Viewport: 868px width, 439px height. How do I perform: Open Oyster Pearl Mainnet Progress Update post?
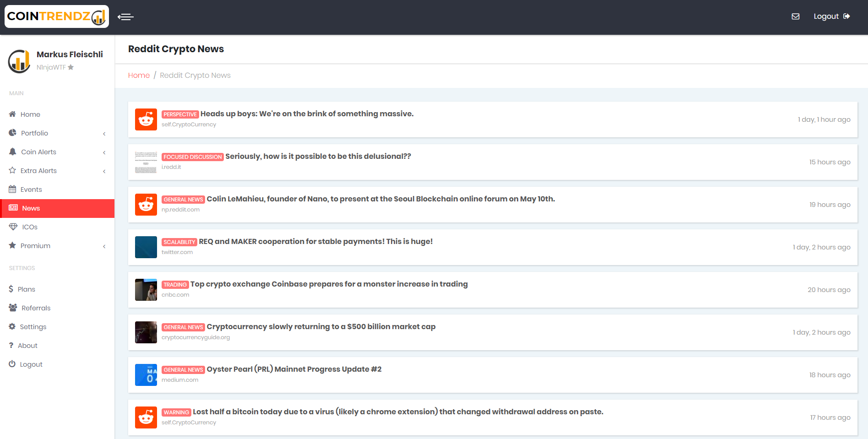[294, 369]
